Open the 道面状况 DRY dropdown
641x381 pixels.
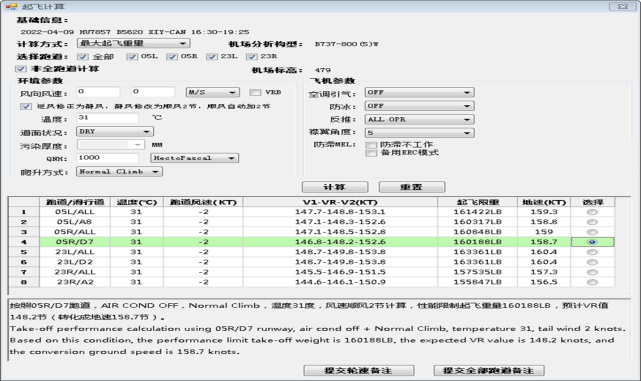[x=115, y=132]
